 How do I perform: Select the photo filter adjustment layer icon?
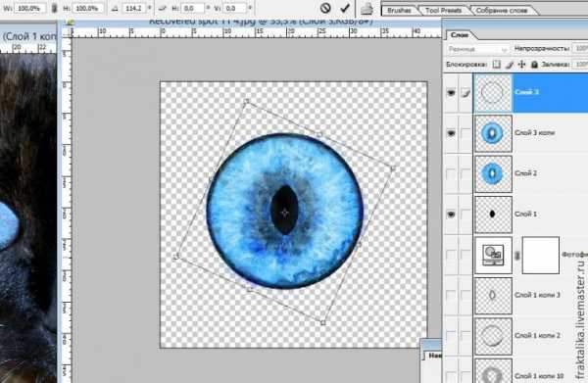coord(493,256)
